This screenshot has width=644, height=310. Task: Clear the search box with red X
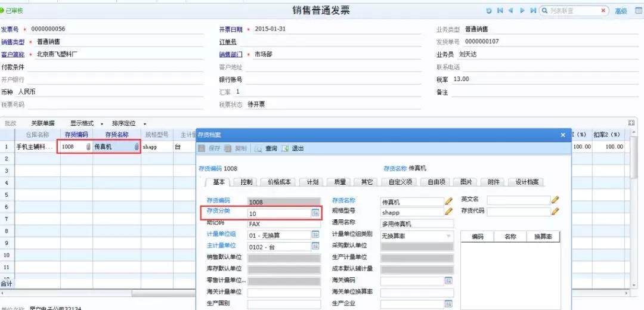[x=603, y=11]
